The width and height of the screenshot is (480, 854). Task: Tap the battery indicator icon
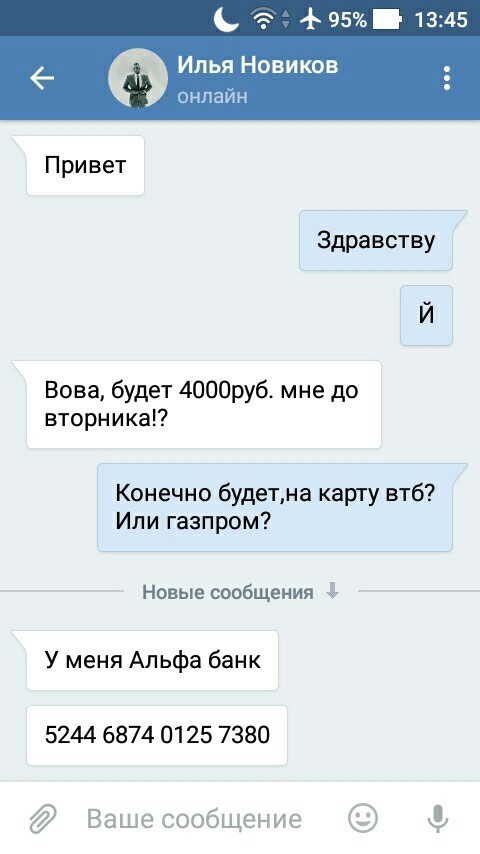(387, 20)
